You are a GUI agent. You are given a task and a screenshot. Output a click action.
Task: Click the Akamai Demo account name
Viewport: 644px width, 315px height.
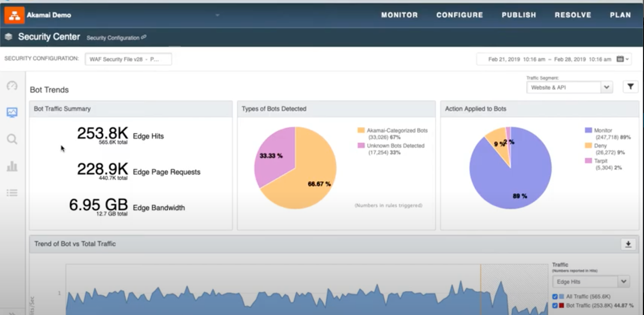coord(49,15)
